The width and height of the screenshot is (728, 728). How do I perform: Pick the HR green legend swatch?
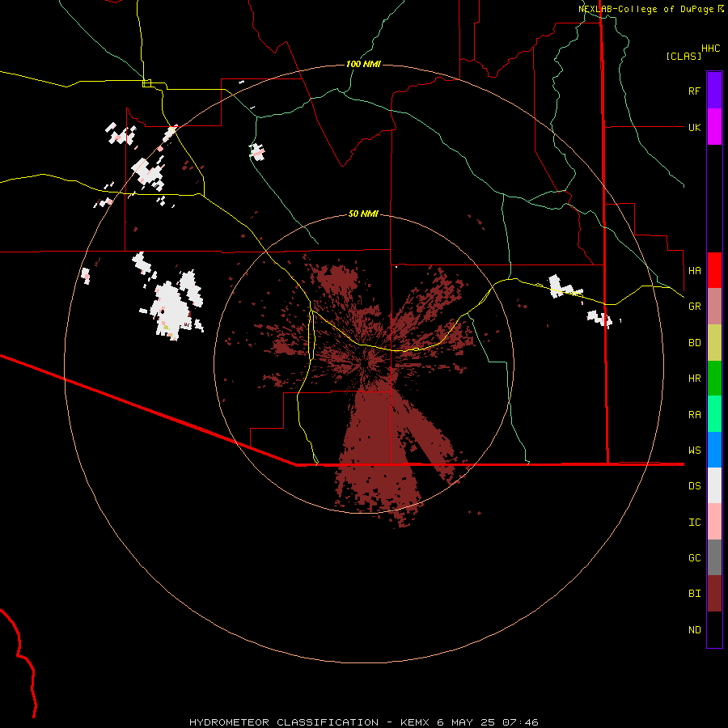(x=714, y=379)
